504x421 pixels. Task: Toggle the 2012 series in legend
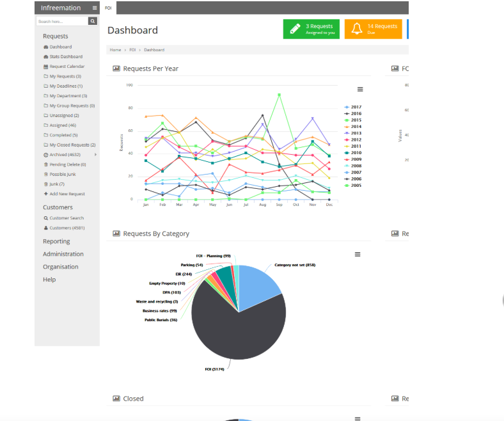353,140
